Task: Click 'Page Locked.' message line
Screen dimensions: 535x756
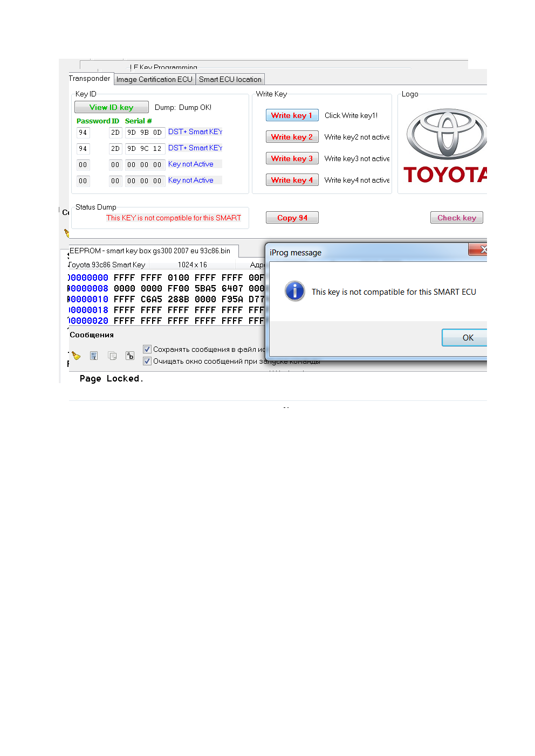Action: click(x=112, y=379)
